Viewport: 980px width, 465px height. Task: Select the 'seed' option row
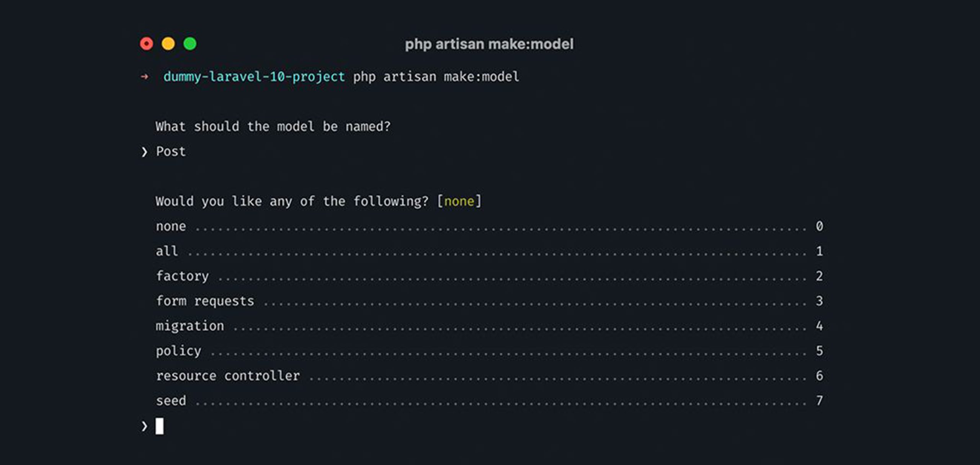[x=489, y=401]
